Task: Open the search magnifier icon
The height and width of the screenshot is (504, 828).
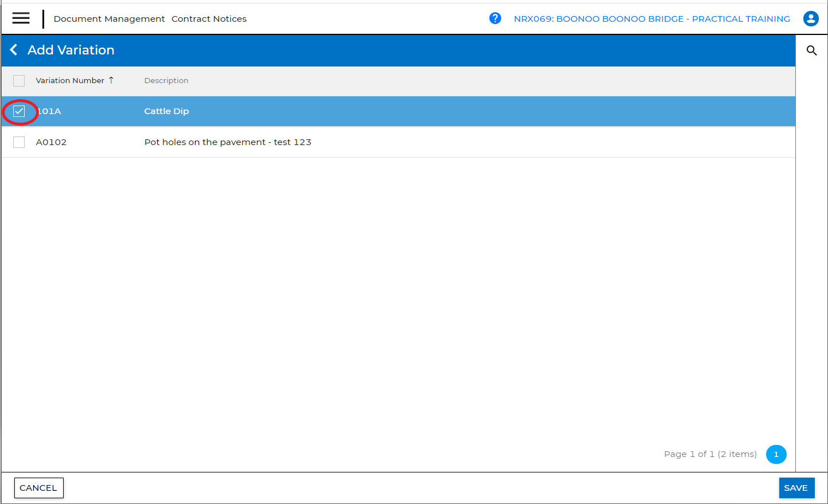Action: pos(811,50)
